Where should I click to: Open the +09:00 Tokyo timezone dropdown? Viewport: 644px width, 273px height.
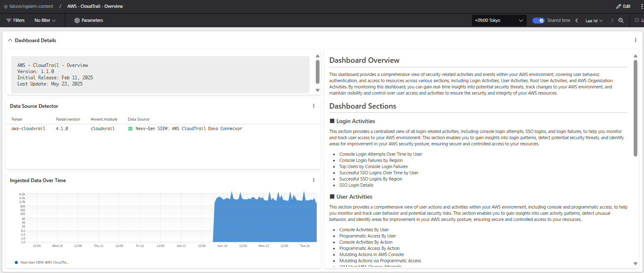coord(499,20)
